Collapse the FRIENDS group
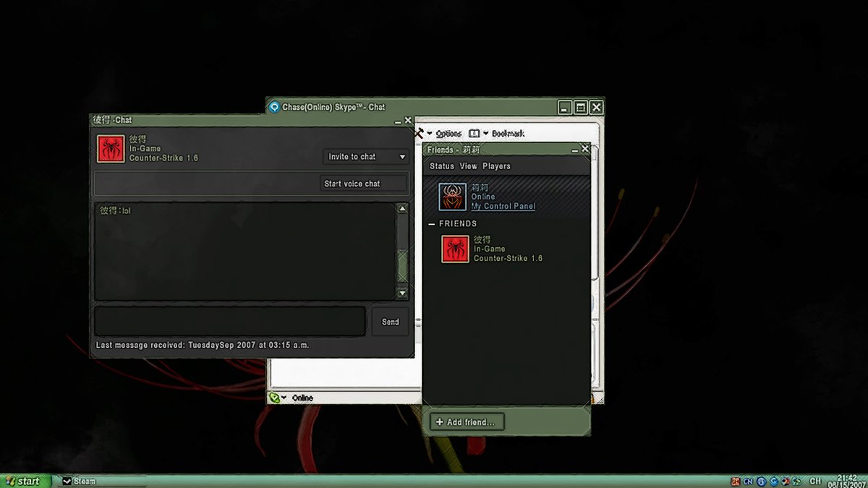868x488 pixels. point(432,224)
